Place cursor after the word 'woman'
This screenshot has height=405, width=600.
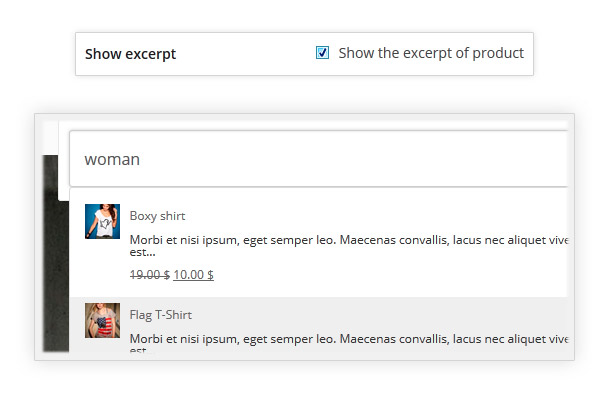142,159
